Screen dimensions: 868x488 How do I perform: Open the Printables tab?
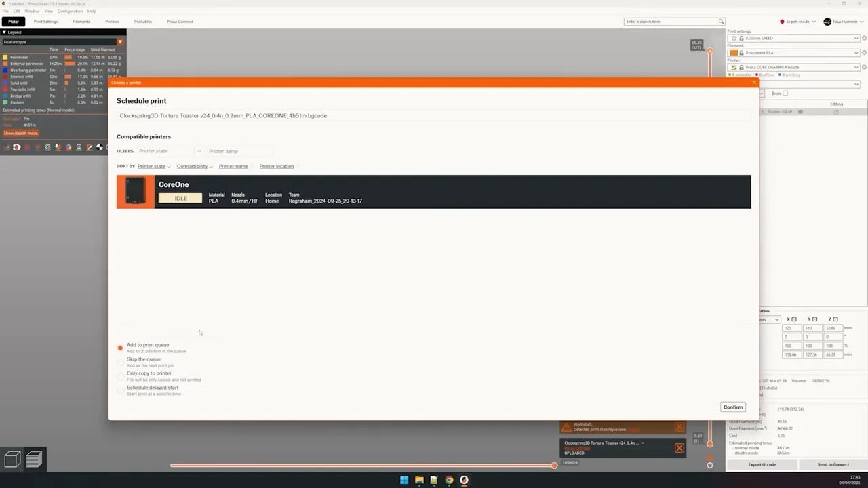(143, 22)
